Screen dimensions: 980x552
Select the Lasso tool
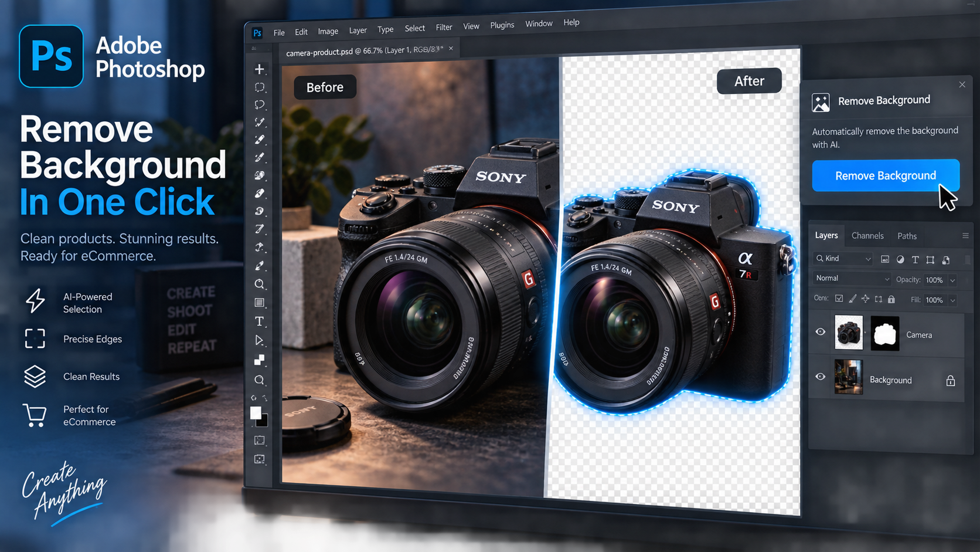pyautogui.click(x=260, y=105)
